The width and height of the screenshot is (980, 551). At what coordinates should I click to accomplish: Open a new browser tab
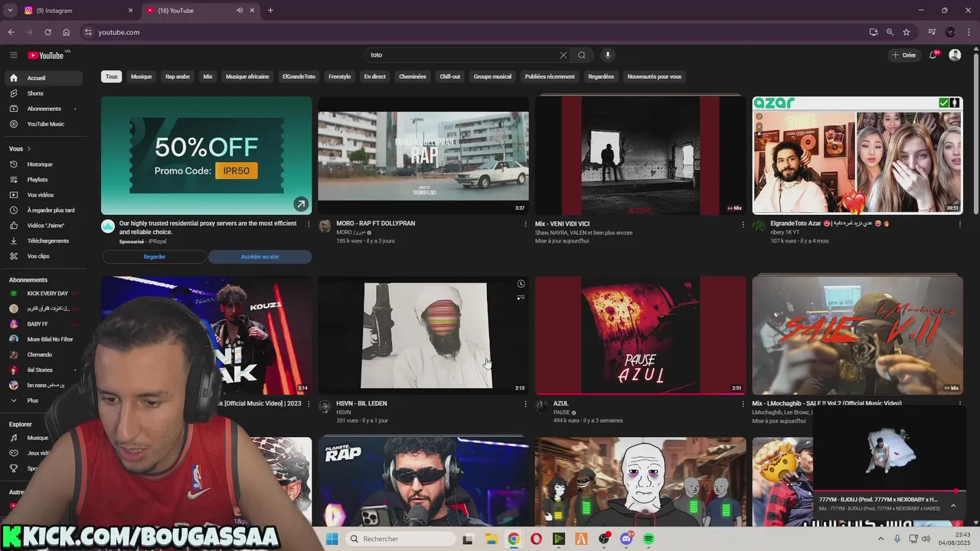[x=270, y=11]
